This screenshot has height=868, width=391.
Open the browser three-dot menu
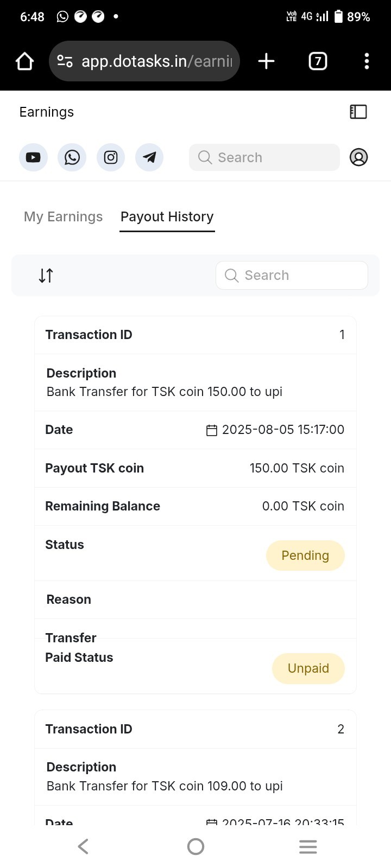367,61
